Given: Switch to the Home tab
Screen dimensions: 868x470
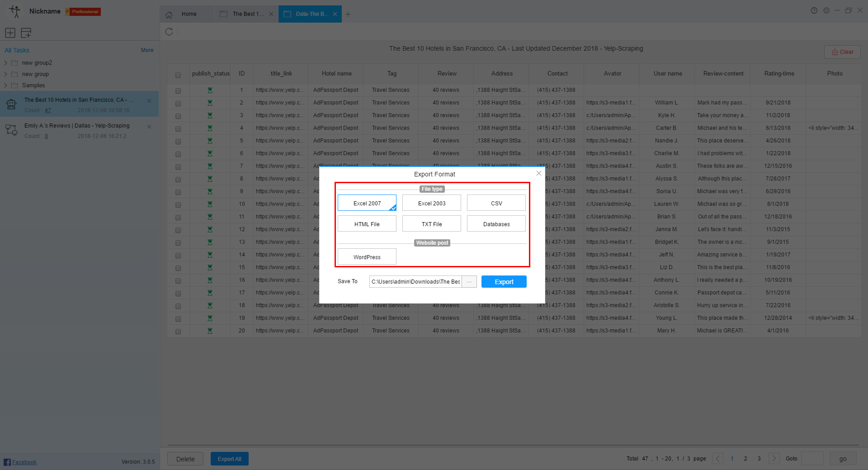Looking at the screenshot, I should (x=187, y=14).
